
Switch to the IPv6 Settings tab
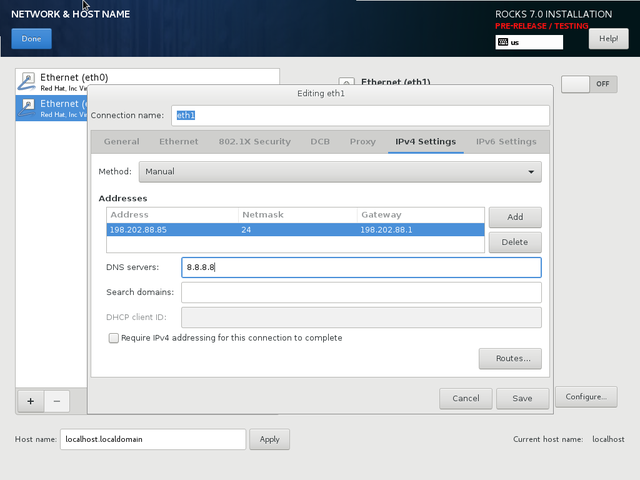point(506,142)
